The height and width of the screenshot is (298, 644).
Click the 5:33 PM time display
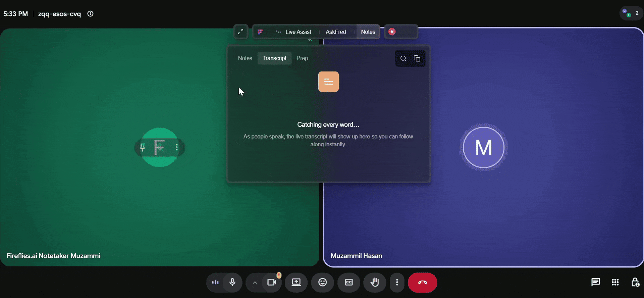(x=15, y=14)
